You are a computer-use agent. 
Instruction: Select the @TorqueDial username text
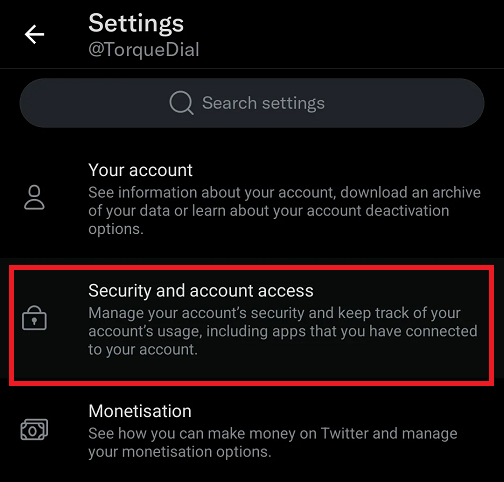tap(144, 50)
